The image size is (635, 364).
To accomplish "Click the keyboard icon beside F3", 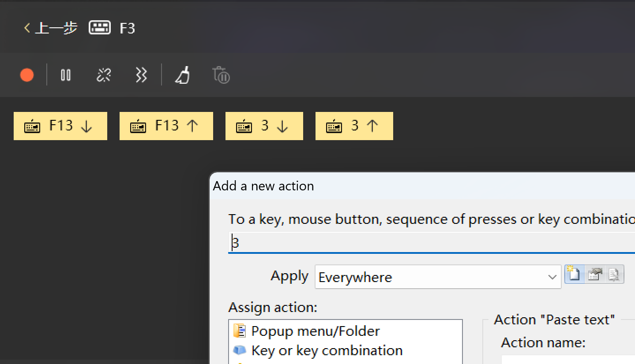I will (x=100, y=28).
